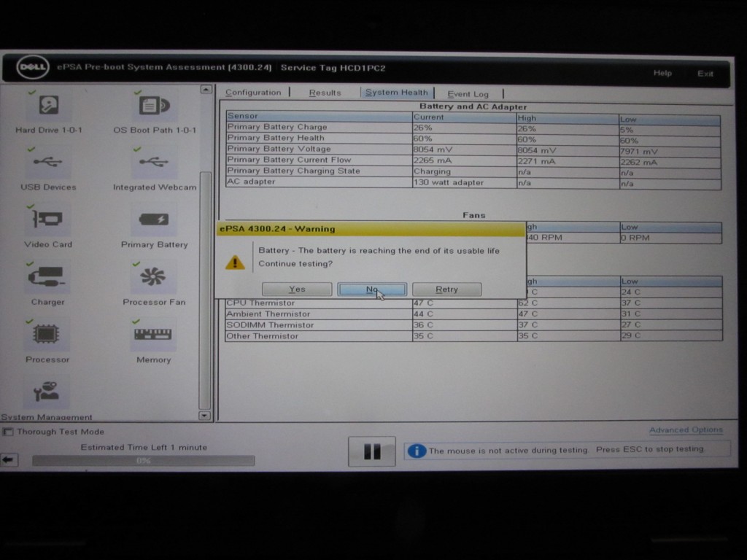Click the device list scroll up arrow

pyautogui.click(x=206, y=90)
